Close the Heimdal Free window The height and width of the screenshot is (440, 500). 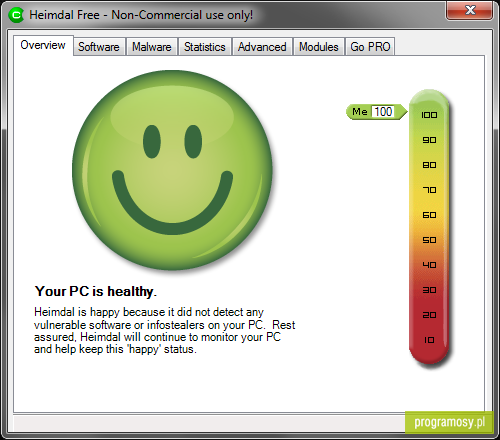point(470,11)
